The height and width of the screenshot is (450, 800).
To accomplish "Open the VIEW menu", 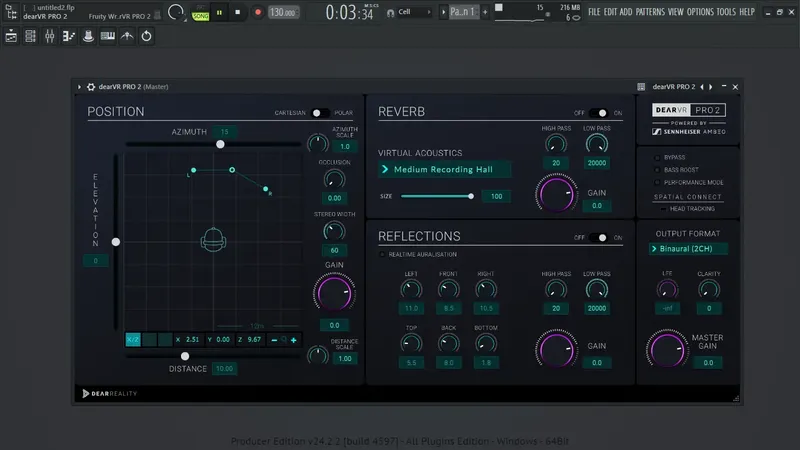I will point(676,12).
